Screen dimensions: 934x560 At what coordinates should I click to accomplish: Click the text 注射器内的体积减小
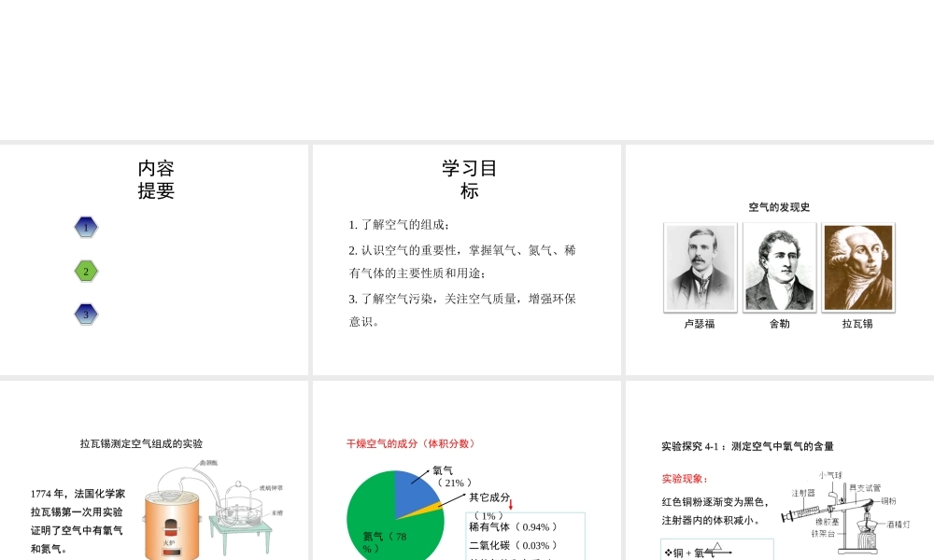pos(711,520)
